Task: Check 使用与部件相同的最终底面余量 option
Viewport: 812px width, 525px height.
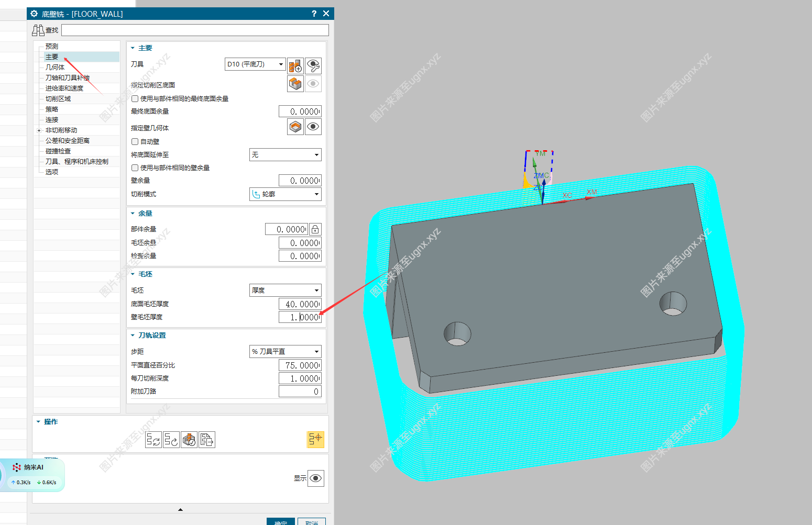Action: coord(135,98)
